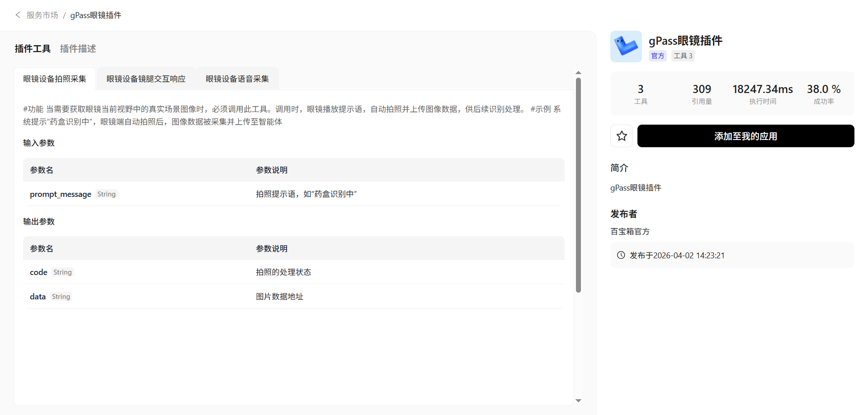The width and height of the screenshot is (868, 415).
Task: Click the 百宝箱官方 publisher name
Action: (x=630, y=231)
